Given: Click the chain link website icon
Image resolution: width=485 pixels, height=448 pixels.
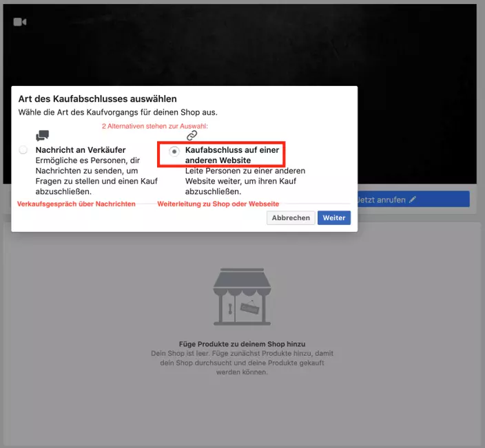Looking at the screenshot, I should [x=192, y=136].
